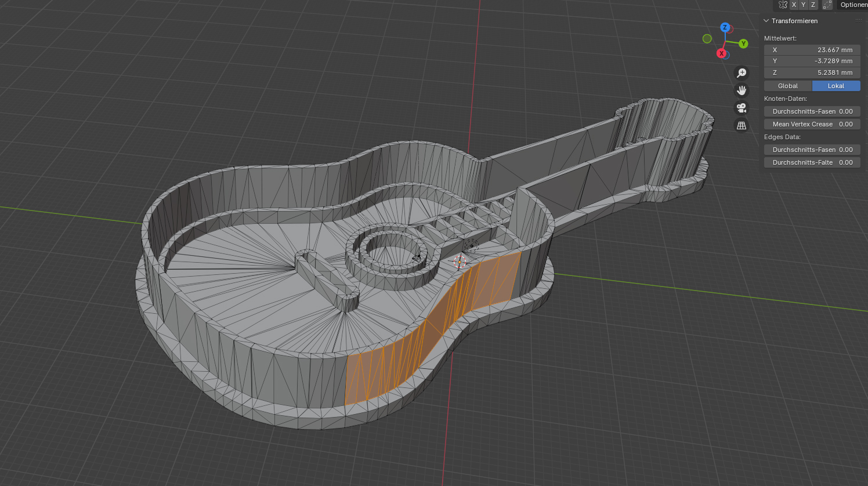Open the Optionen dropdown

853,5
